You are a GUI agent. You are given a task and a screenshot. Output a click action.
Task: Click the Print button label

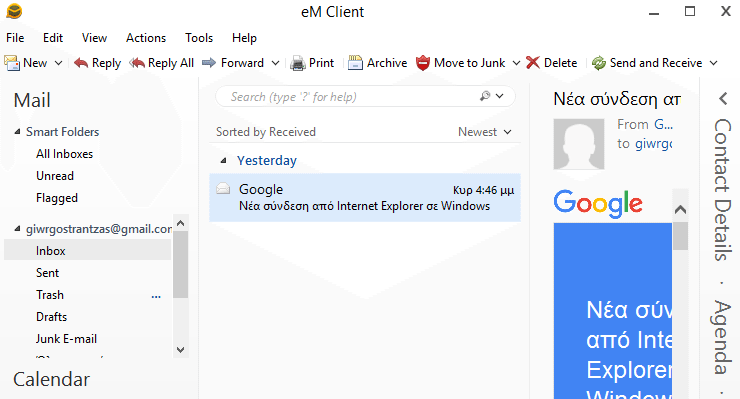click(x=321, y=63)
